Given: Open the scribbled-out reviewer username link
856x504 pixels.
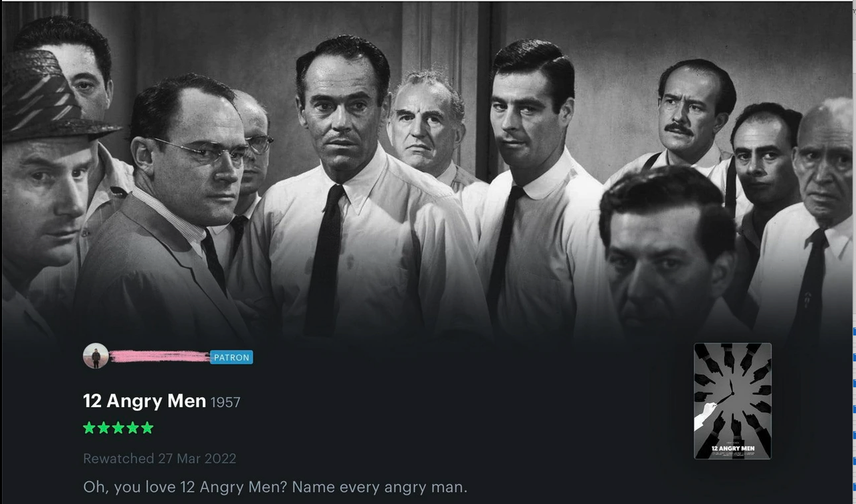Looking at the screenshot, I should click(159, 357).
